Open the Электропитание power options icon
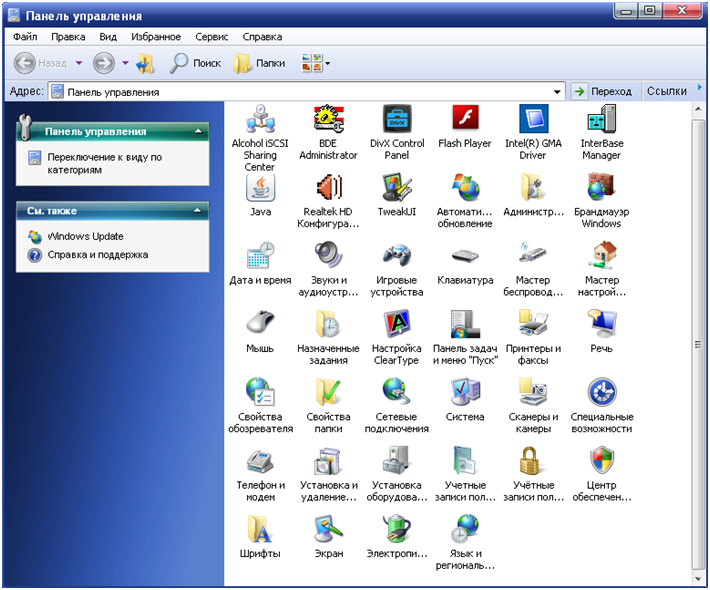This screenshot has width=710, height=590. click(397, 529)
